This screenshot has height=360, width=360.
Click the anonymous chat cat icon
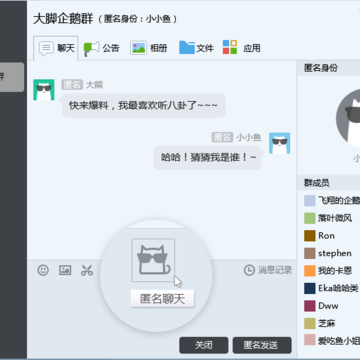point(153,260)
